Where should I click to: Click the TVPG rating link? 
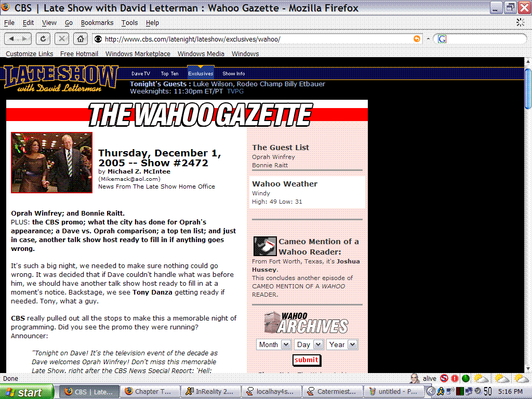[x=235, y=91]
